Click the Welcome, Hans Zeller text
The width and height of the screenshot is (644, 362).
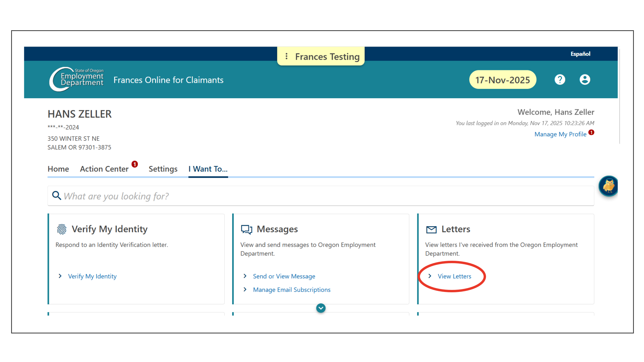pos(556,112)
